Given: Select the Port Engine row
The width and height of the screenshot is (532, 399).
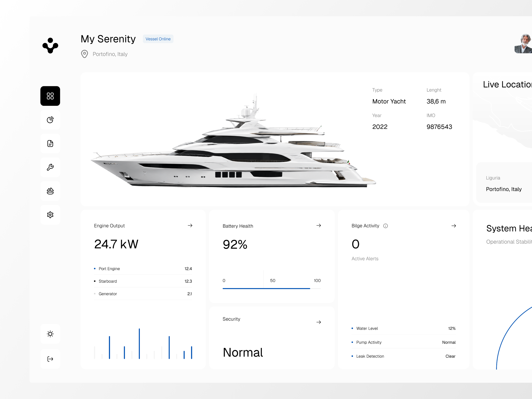Looking at the screenshot, I should pos(143,269).
